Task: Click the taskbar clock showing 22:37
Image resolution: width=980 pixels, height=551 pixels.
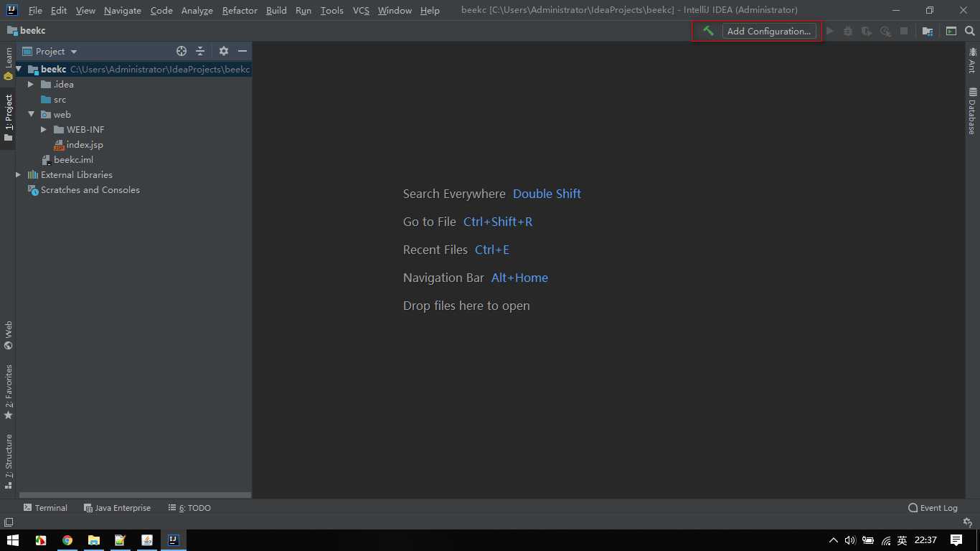Action: click(925, 540)
